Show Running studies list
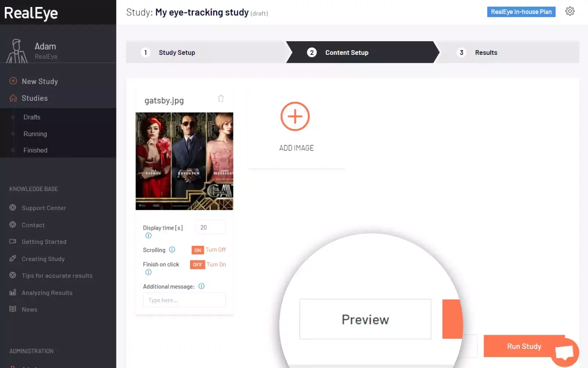The image size is (588, 368). coord(35,134)
